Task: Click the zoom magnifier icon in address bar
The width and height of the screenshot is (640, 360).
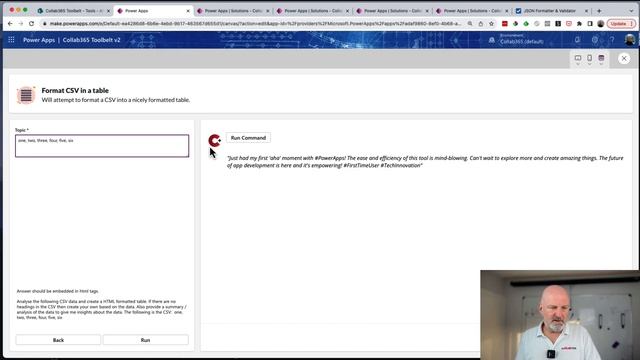Action: pyautogui.click(x=470, y=24)
